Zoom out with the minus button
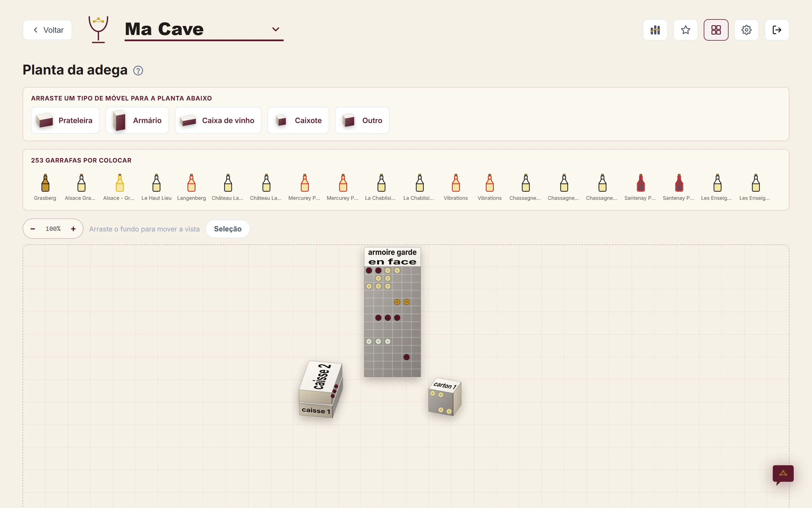Image resolution: width=812 pixels, height=508 pixels. [32, 229]
